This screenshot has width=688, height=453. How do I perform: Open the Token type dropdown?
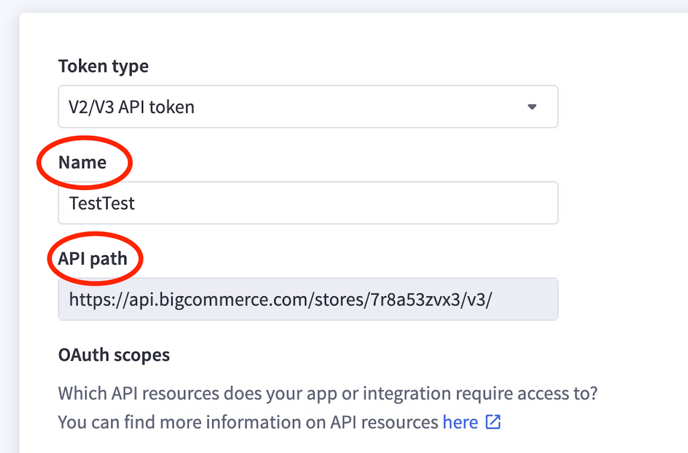[x=308, y=107]
